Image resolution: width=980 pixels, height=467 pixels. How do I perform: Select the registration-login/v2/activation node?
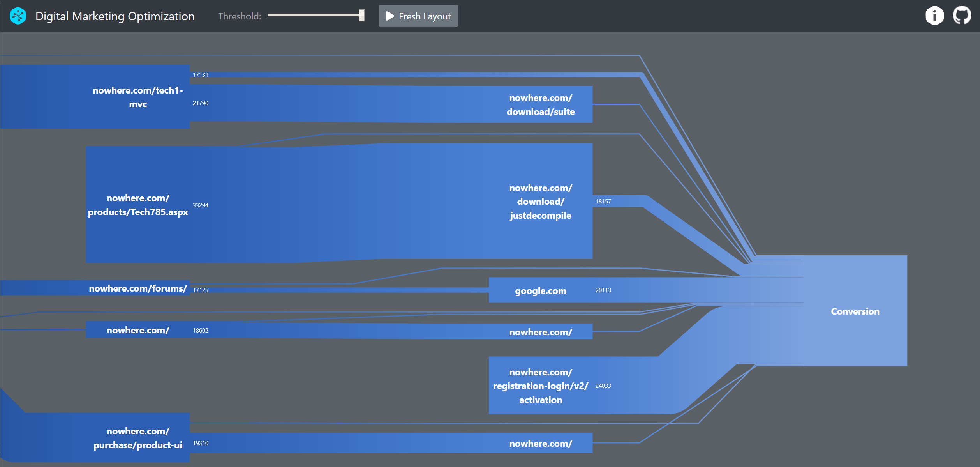coord(540,386)
